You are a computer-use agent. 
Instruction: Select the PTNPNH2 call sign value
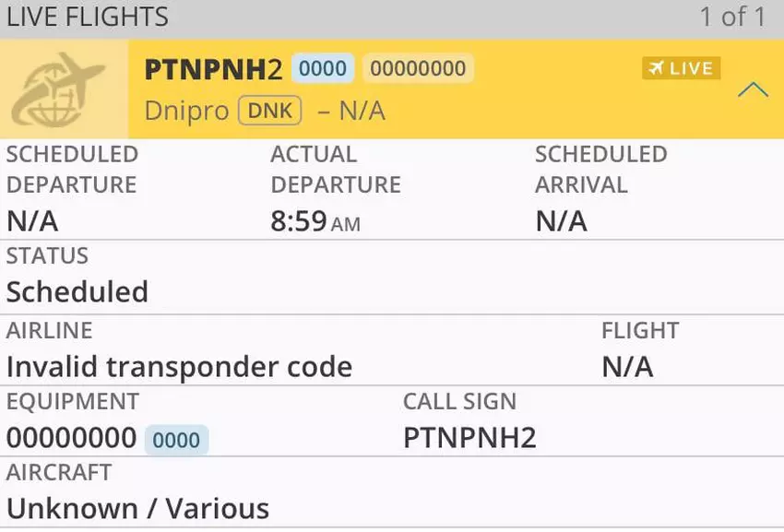[x=468, y=436]
